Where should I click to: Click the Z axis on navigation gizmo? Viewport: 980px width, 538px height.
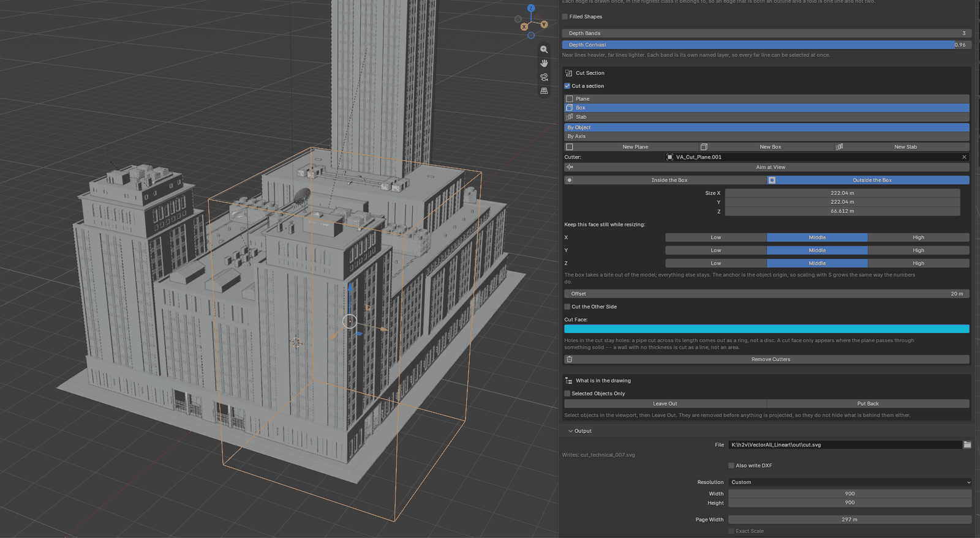pos(531,8)
